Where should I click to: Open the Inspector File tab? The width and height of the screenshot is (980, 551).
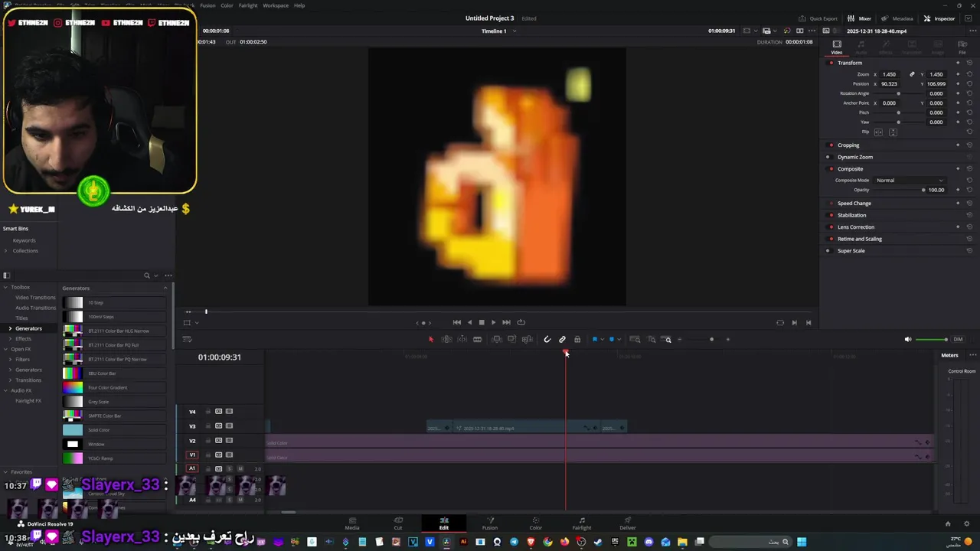962,47
